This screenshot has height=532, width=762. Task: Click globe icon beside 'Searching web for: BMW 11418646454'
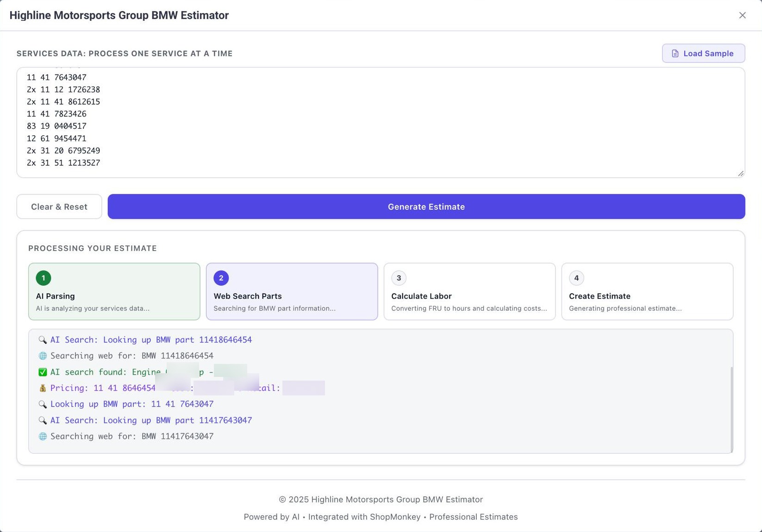point(43,356)
